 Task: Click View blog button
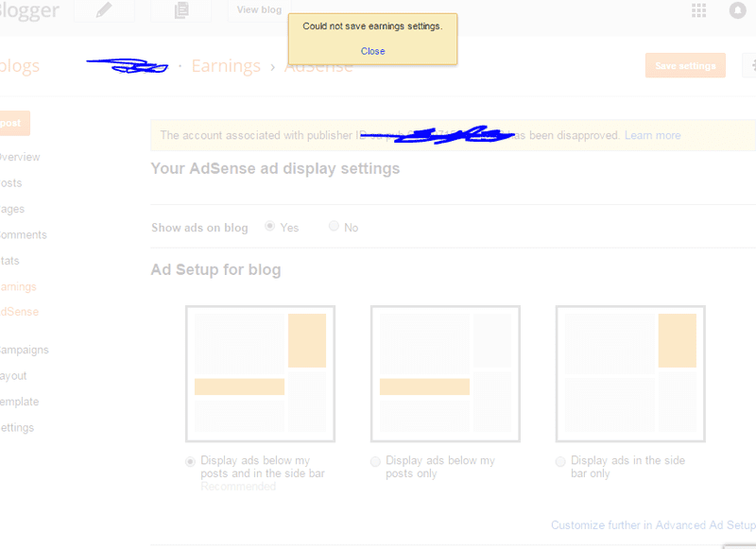[259, 10]
